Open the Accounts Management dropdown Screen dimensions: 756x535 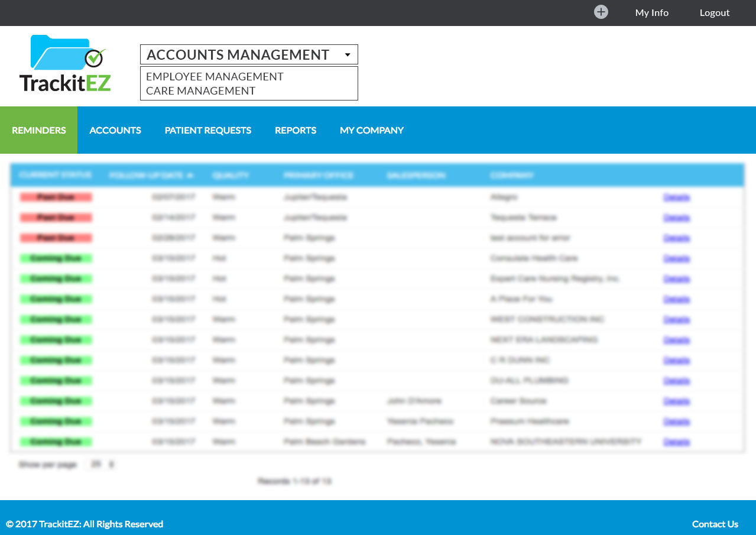pos(249,55)
